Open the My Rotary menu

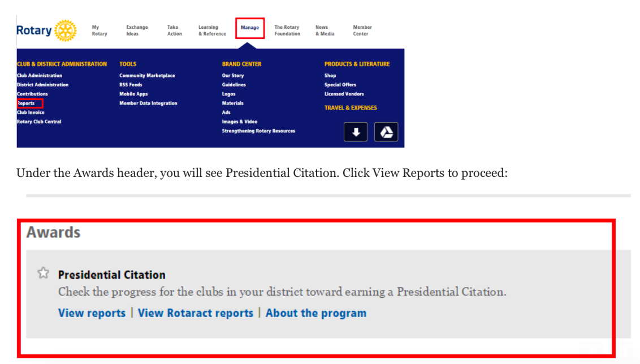(x=99, y=31)
